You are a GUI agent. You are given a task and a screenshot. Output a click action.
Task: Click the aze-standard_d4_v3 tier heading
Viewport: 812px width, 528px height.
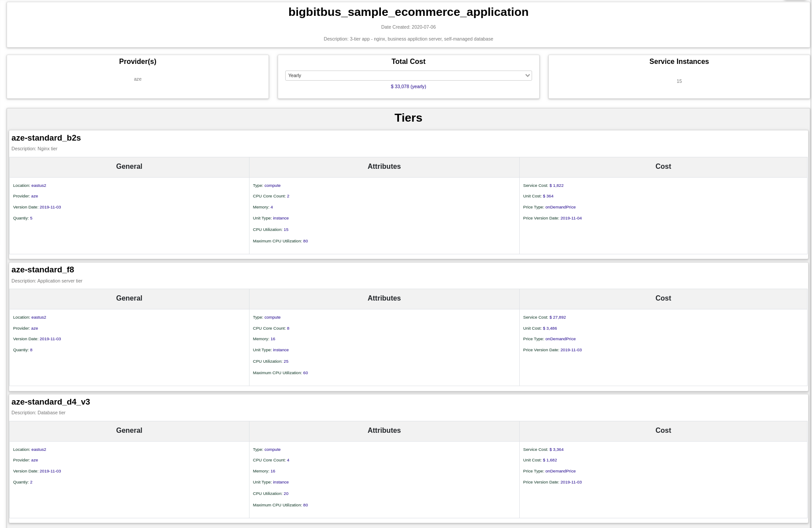(51, 402)
